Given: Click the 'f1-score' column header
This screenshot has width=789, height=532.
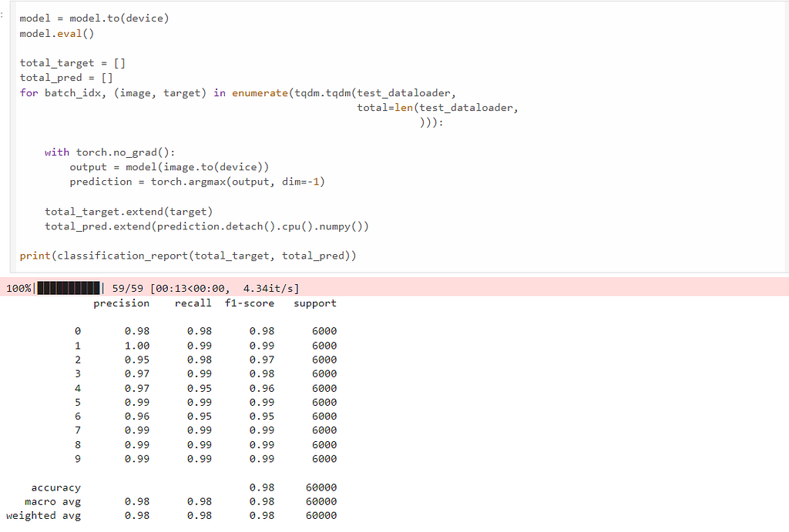Looking at the screenshot, I should click(250, 303).
